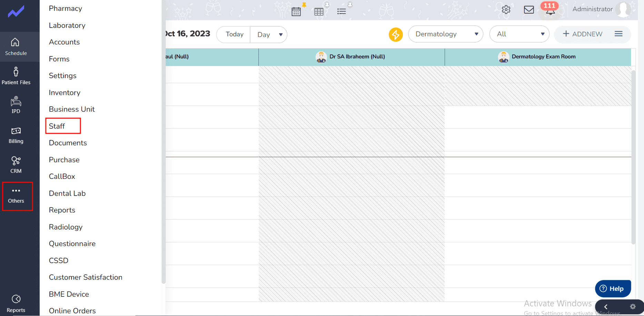Open Customer Satisfaction menu item
This screenshot has height=316, width=644.
coord(86,277)
